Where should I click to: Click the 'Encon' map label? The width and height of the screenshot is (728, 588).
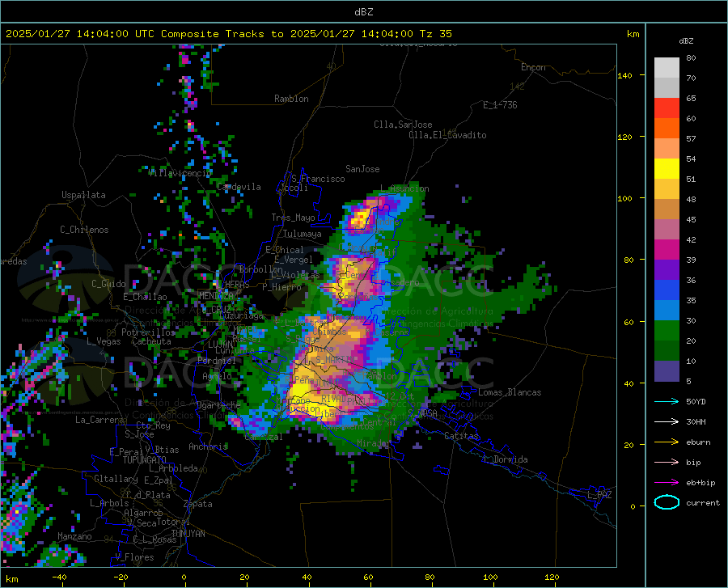(533, 67)
